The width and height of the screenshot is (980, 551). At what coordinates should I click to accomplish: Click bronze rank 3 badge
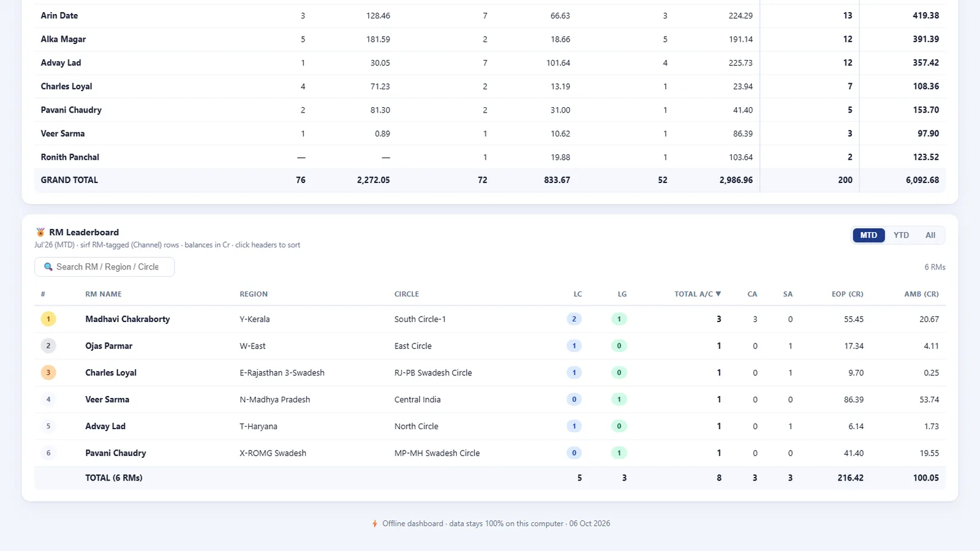pos(48,372)
